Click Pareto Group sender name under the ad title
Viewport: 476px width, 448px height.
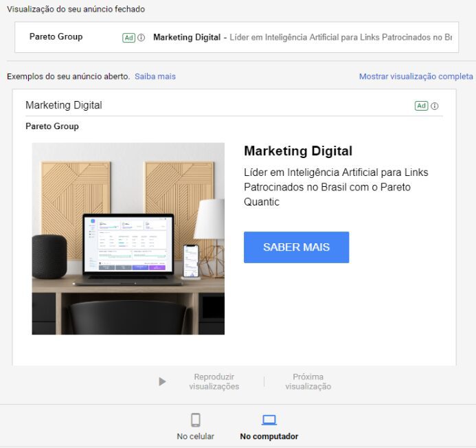click(52, 126)
